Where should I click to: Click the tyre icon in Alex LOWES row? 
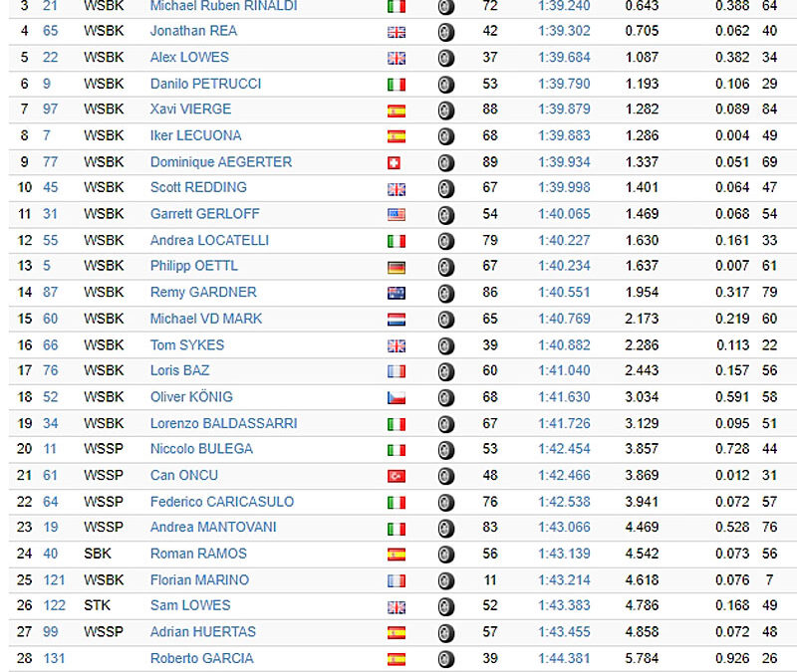click(x=445, y=58)
